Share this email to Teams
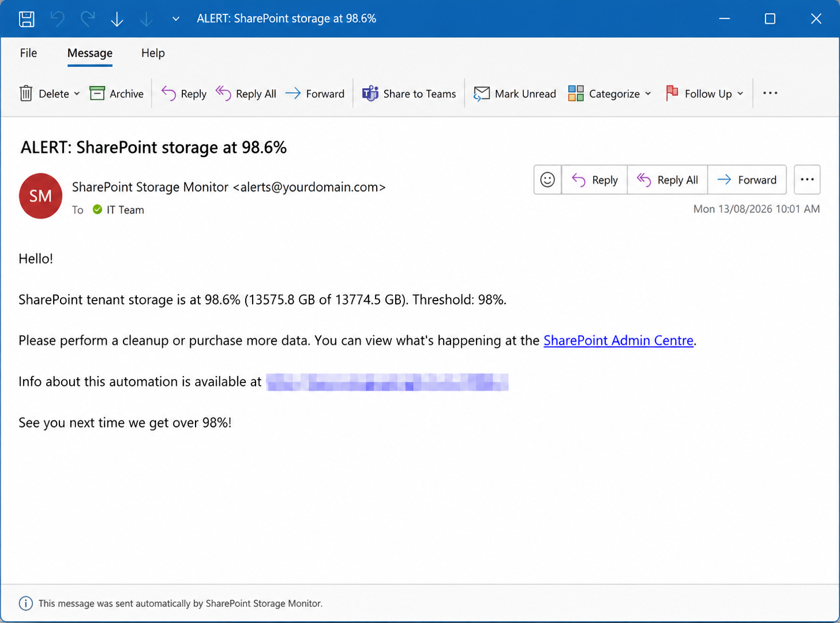 (409, 93)
